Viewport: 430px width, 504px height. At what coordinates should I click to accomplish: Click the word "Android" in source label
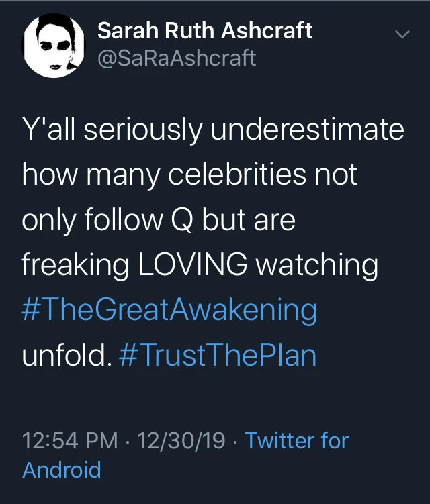tap(62, 469)
